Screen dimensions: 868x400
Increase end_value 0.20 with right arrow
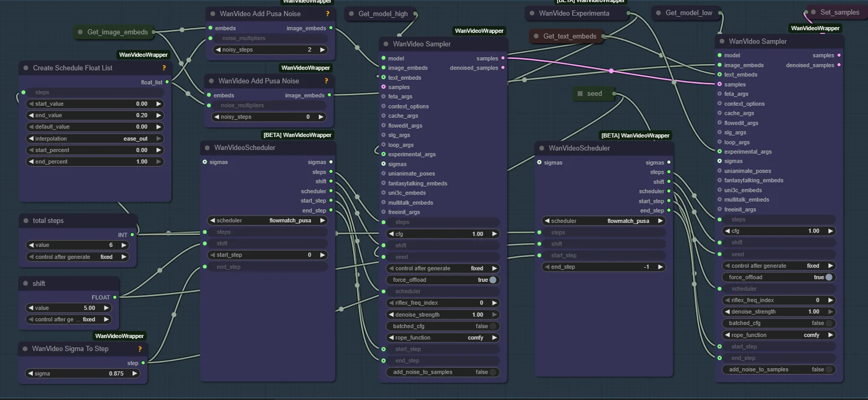click(x=159, y=115)
